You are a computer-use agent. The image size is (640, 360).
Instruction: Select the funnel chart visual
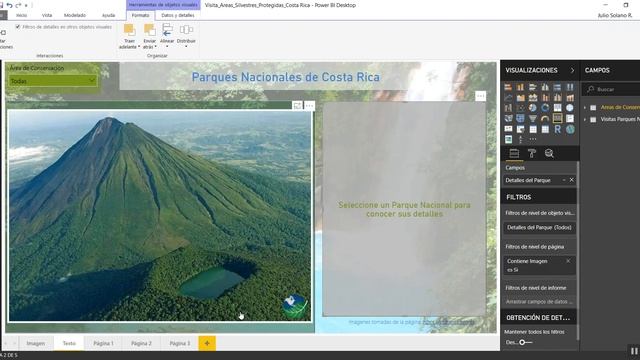[533, 119]
